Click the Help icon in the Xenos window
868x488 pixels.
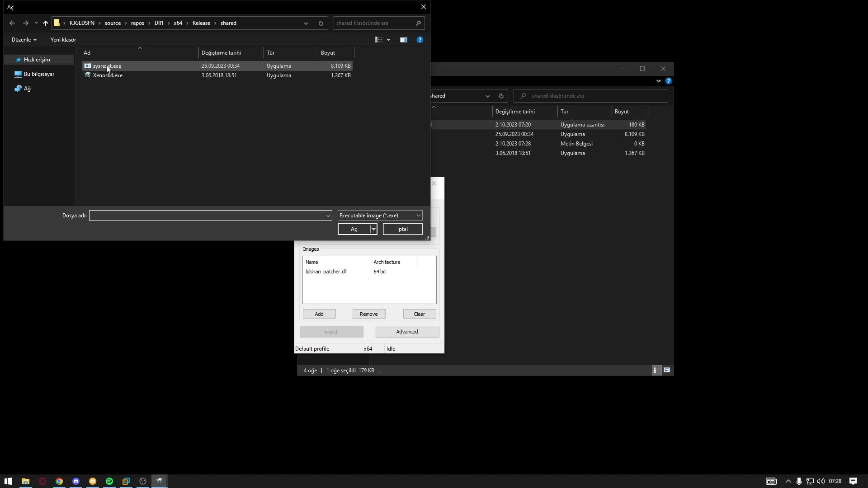coord(669,81)
